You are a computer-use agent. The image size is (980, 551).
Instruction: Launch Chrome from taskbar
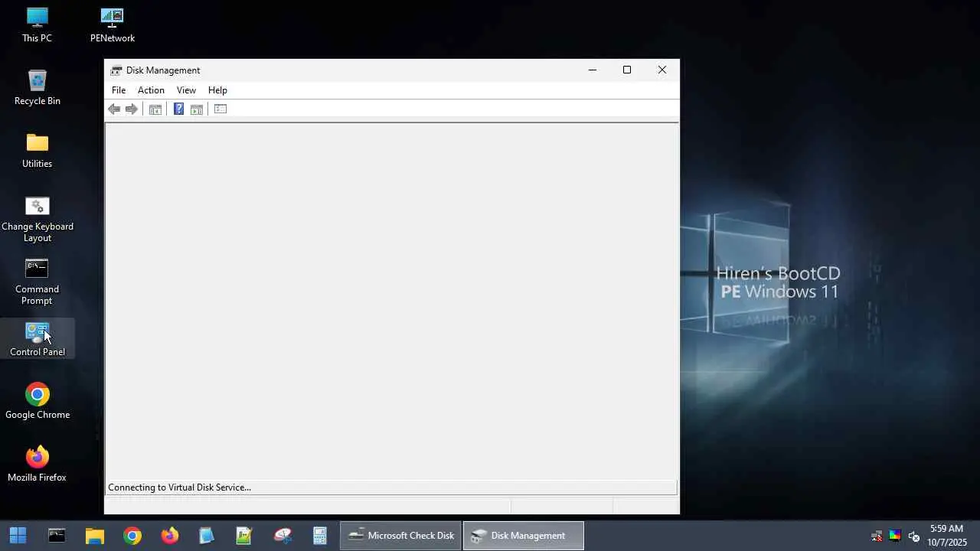[x=132, y=536]
